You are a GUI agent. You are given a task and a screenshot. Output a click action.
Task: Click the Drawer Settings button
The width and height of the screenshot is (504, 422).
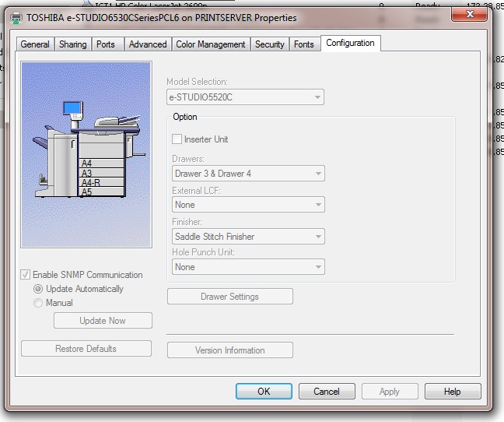click(x=230, y=296)
